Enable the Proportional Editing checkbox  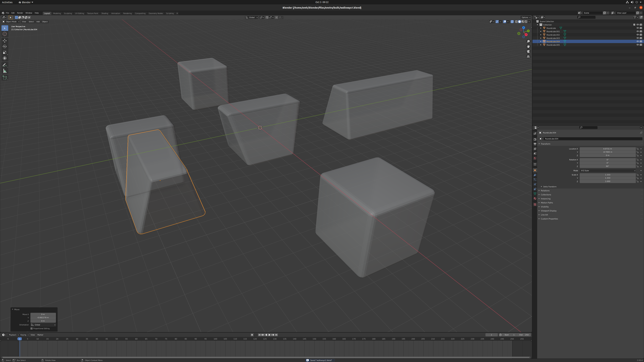coord(32,328)
